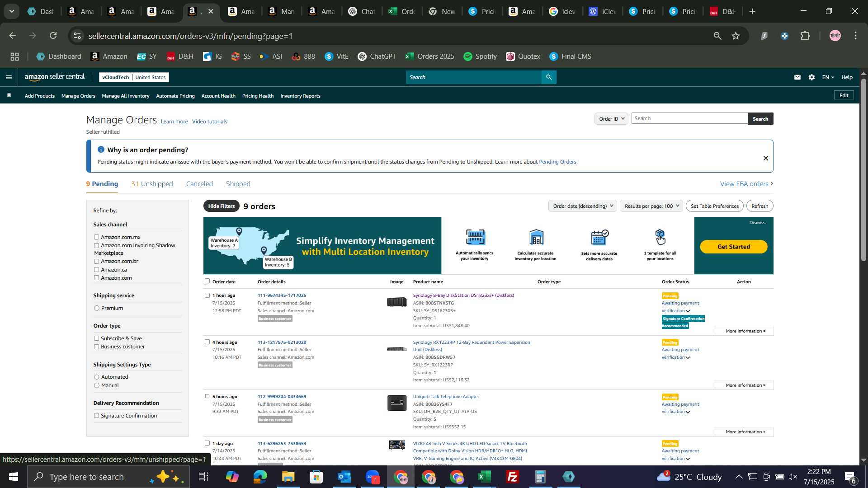
Task: Tick the select-all orders header checkbox
Action: point(207,281)
